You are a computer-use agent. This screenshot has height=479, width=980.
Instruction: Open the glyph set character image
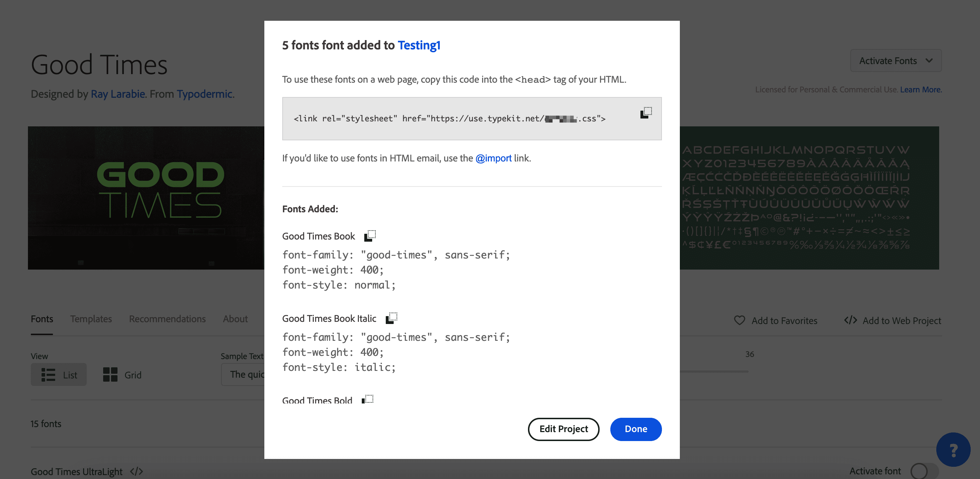click(809, 198)
